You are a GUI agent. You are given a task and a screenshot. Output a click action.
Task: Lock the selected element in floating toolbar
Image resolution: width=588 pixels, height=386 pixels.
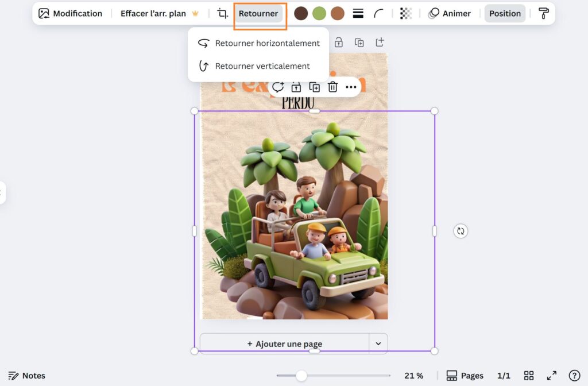coord(296,87)
